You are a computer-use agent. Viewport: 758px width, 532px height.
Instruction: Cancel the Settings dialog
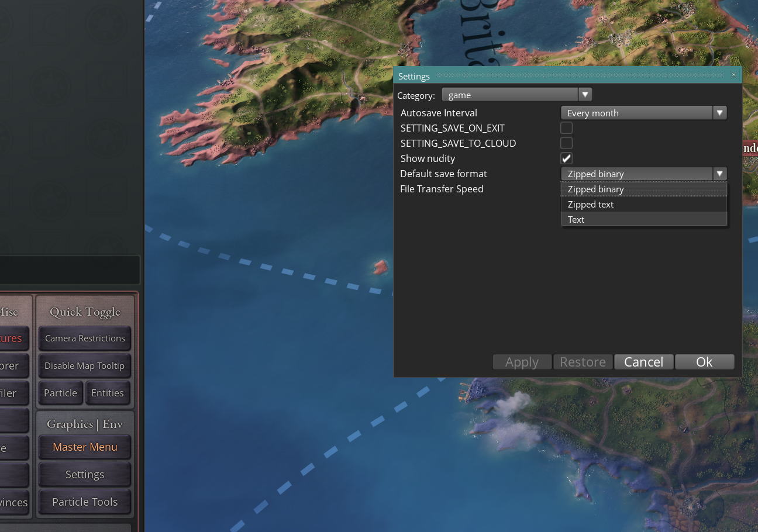pos(643,362)
